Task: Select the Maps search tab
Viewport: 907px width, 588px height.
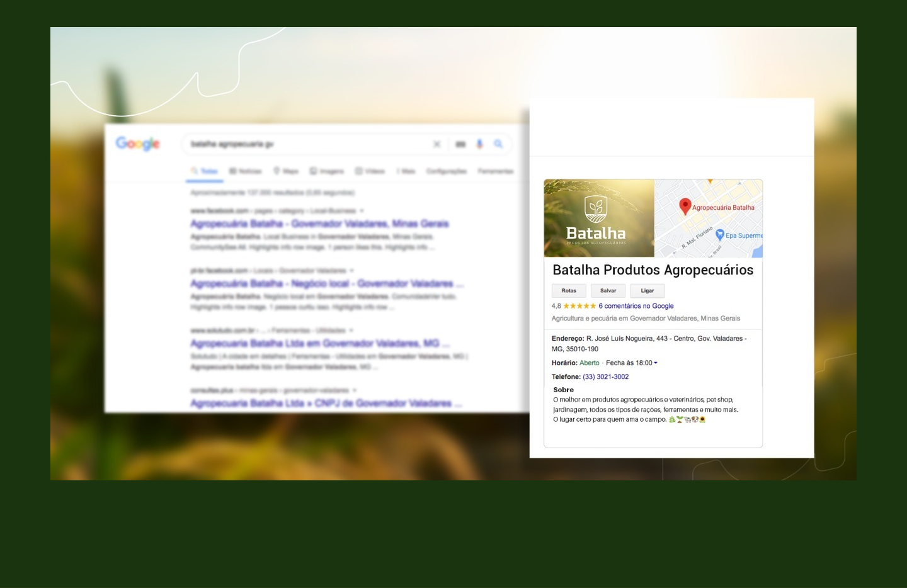Action: pos(286,171)
